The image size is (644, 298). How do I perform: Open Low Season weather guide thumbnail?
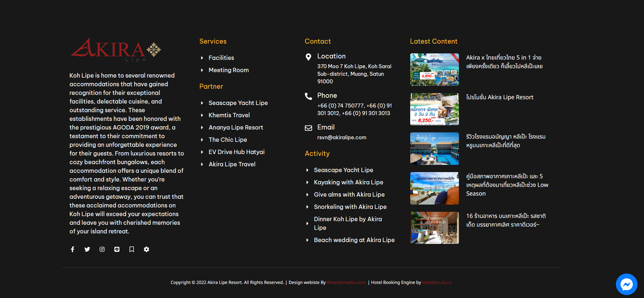[x=434, y=188]
